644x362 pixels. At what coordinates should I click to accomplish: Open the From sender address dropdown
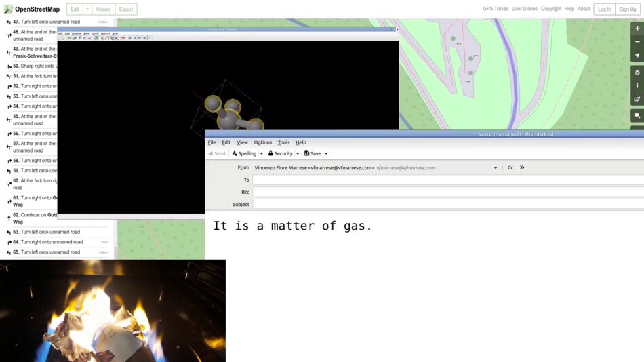496,167
